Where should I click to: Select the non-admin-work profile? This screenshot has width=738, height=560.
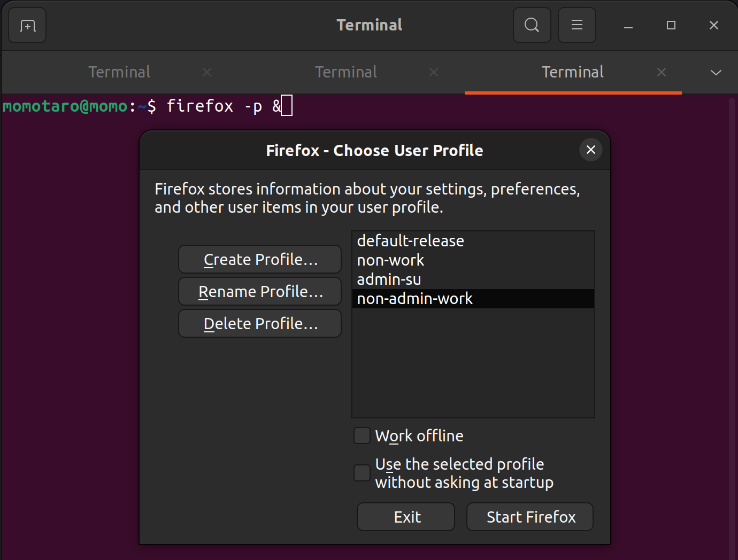click(473, 299)
